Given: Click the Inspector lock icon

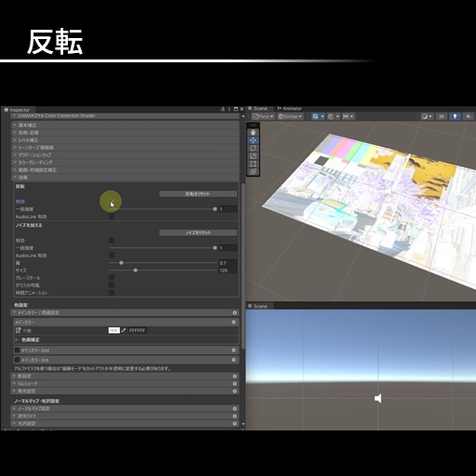Looking at the screenshot, I should click(x=222, y=109).
